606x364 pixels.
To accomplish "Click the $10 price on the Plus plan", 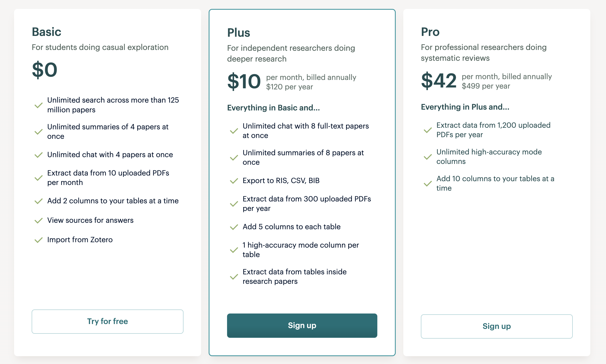I will coord(244,80).
